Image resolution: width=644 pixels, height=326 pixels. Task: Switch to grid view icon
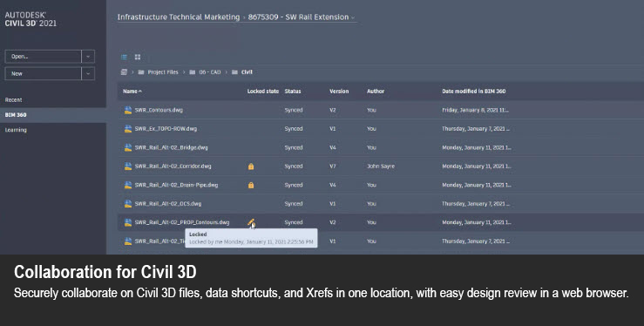(x=138, y=57)
